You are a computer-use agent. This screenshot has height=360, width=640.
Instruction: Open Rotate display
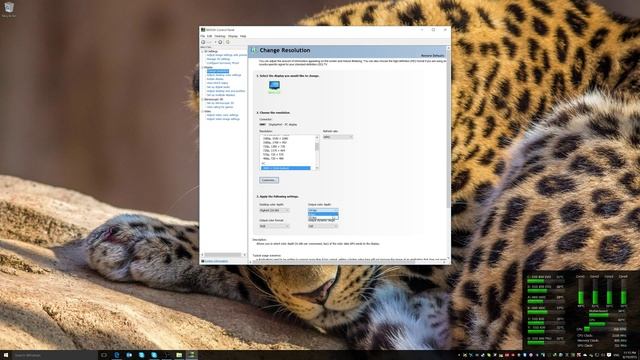[x=215, y=79]
